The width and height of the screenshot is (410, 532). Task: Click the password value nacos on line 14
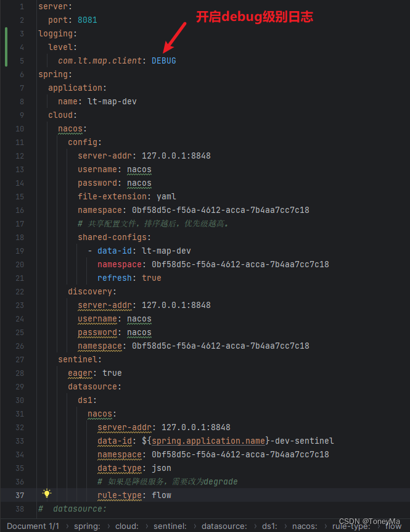[139, 183]
